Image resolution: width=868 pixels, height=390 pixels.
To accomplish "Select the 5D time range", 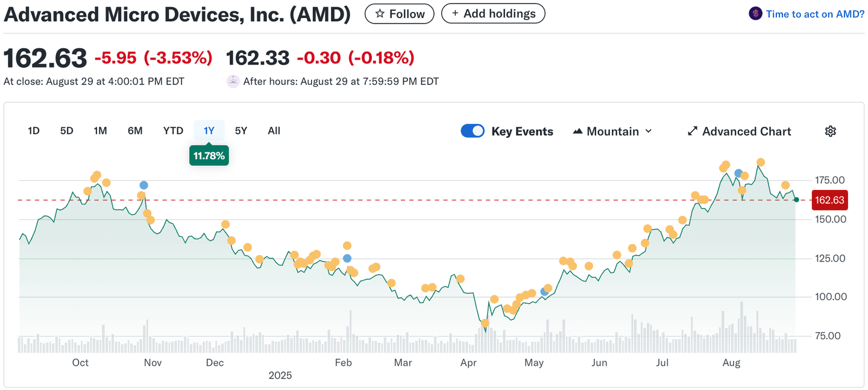I will pos(66,131).
